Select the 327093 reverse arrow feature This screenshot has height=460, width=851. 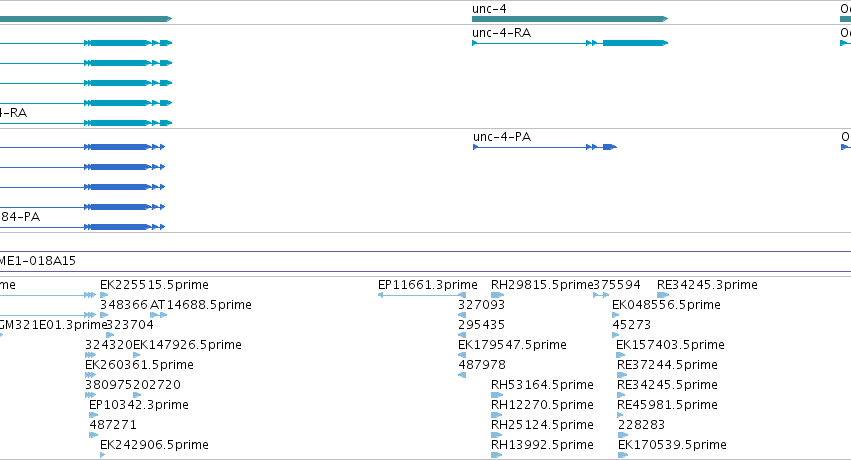pyautogui.click(x=462, y=315)
